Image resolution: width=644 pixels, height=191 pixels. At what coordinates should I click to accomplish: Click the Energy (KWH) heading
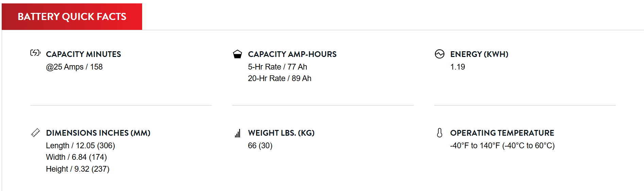click(x=479, y=54)
